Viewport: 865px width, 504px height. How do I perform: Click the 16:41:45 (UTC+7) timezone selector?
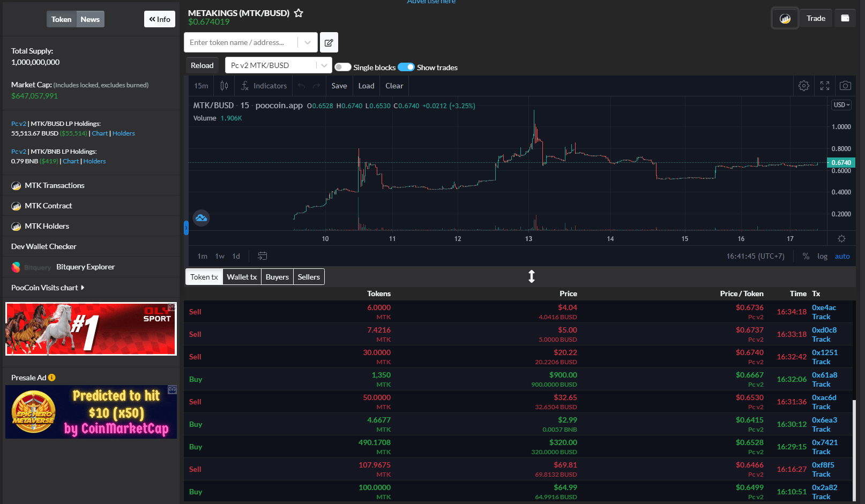point(755,256)
